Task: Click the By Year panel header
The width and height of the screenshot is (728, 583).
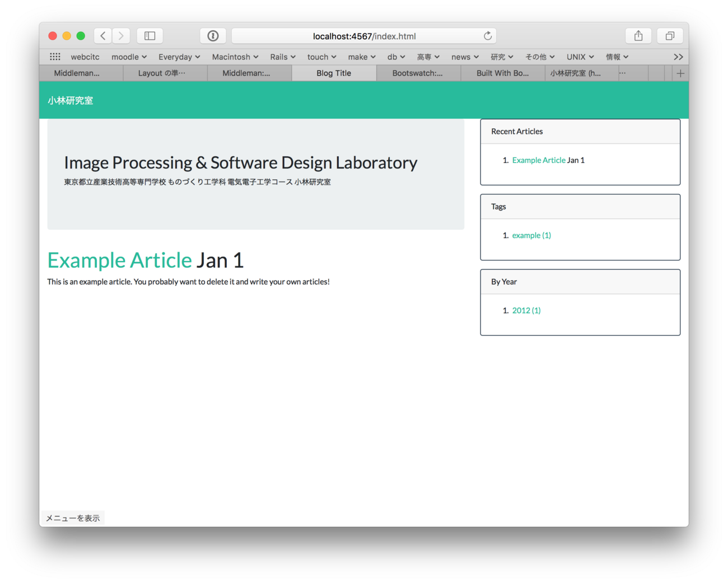Action: pyautogui.click(x=580, y=282)
